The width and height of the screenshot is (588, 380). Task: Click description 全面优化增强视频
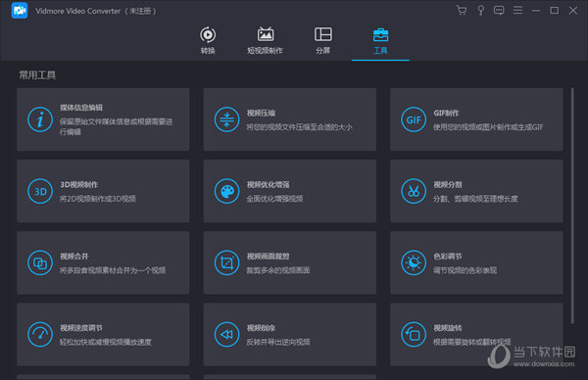(274, 199)
